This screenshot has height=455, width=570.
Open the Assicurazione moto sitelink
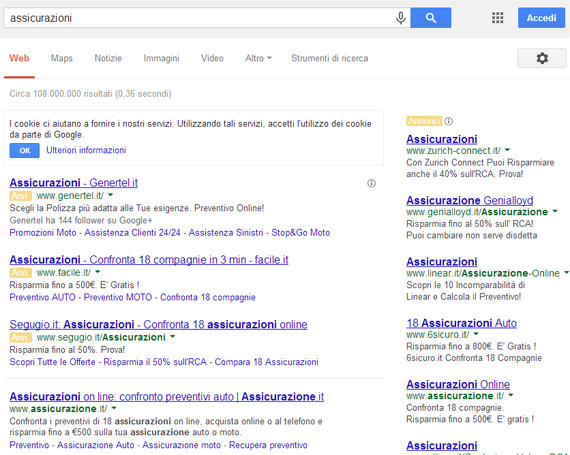(181, 445)
